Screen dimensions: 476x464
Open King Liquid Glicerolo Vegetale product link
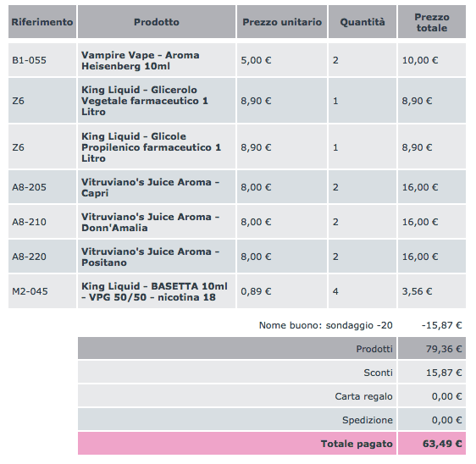[145, 101]
